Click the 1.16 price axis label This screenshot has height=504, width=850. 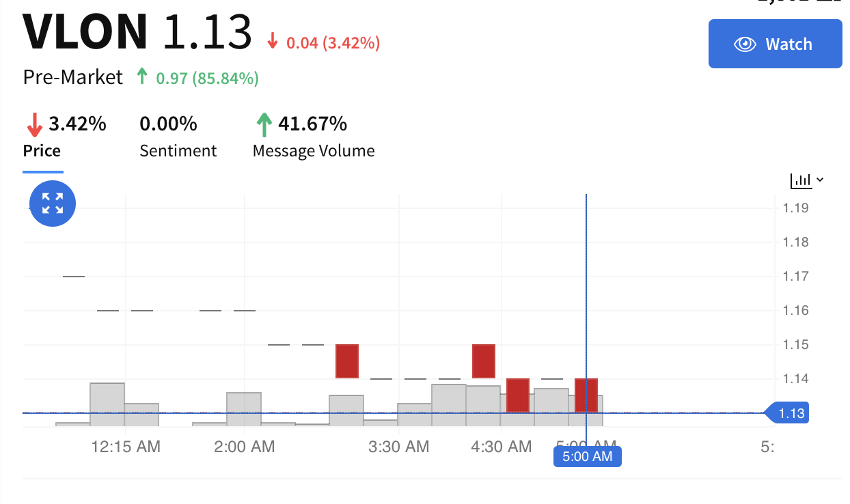click(795, 310)
